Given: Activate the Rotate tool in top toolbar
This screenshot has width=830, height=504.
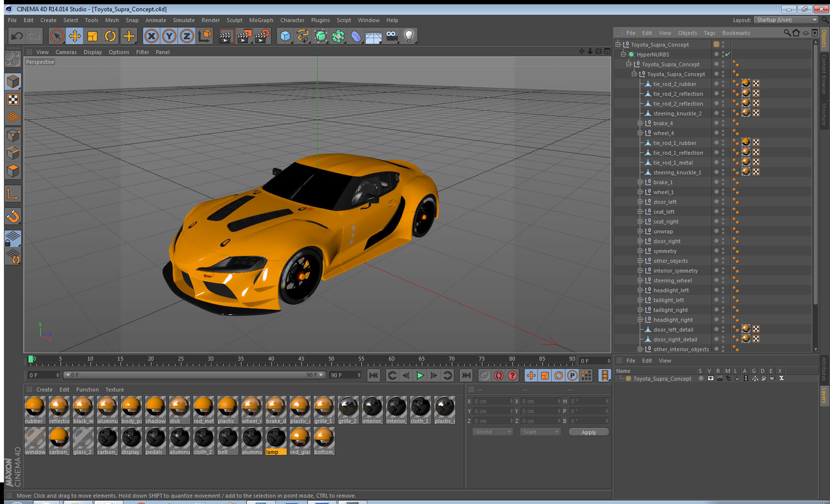Looking at the screenshot, I should [x=111, y=36].
